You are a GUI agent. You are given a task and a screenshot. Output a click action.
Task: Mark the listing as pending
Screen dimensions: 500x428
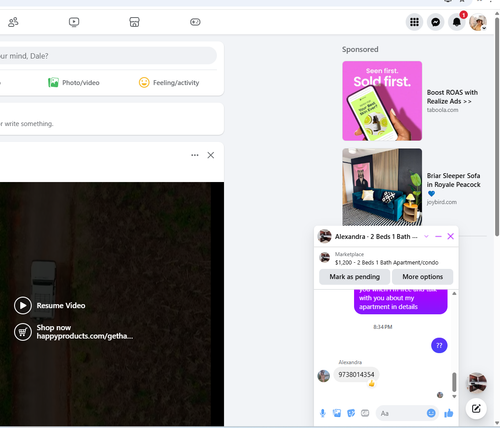[x=354, y=277]
